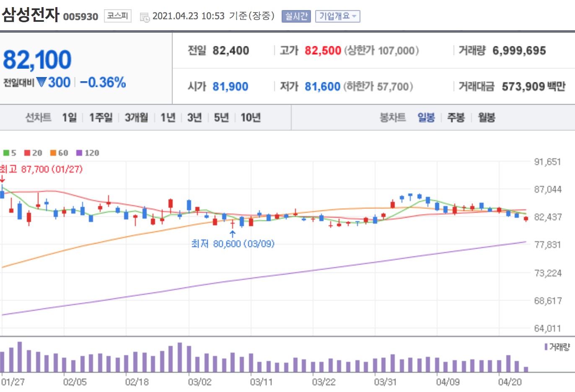Image resolution: width=575 pixels, height=392 pixels.
Task: Click the last red candlestick on chart
Action: (x=526, y=219)
